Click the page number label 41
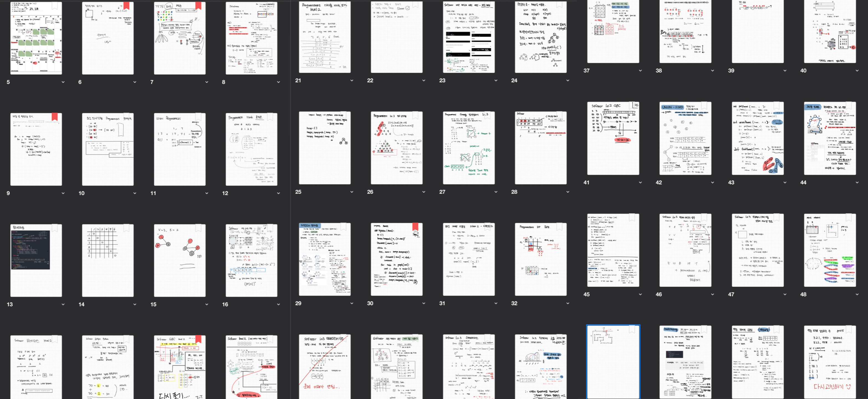The height and width of the screenshot is (399, 868). [586, 183]
